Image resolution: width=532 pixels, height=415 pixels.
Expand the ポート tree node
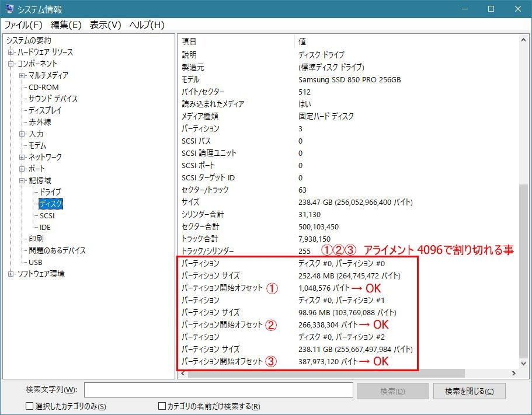tap(22, 169)
